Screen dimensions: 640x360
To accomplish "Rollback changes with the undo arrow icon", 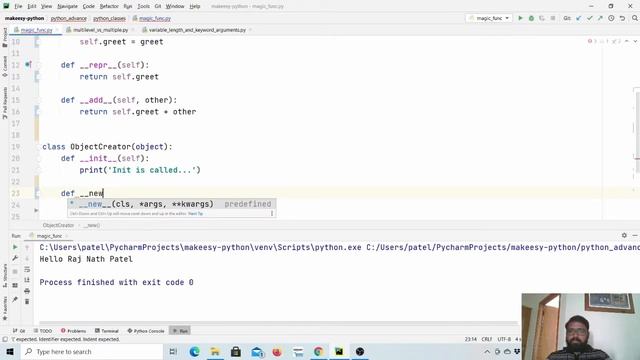I will pos(622,18).
